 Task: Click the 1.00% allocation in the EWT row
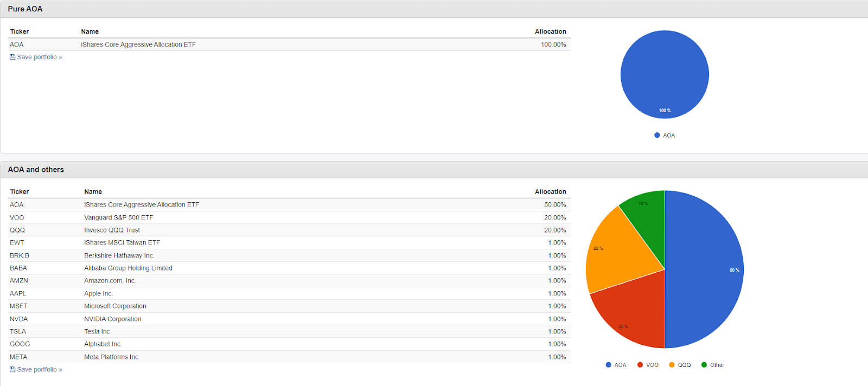pyautogui.click(x=557, y=242)
